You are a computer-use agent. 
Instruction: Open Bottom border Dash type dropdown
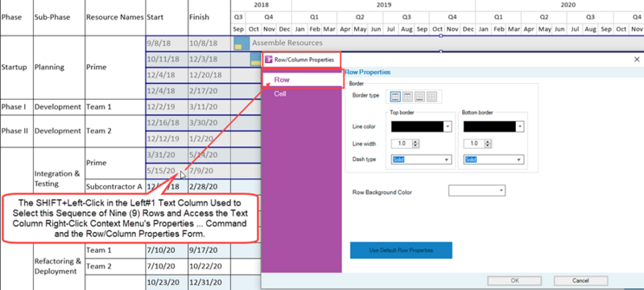[x=493, y=159]
